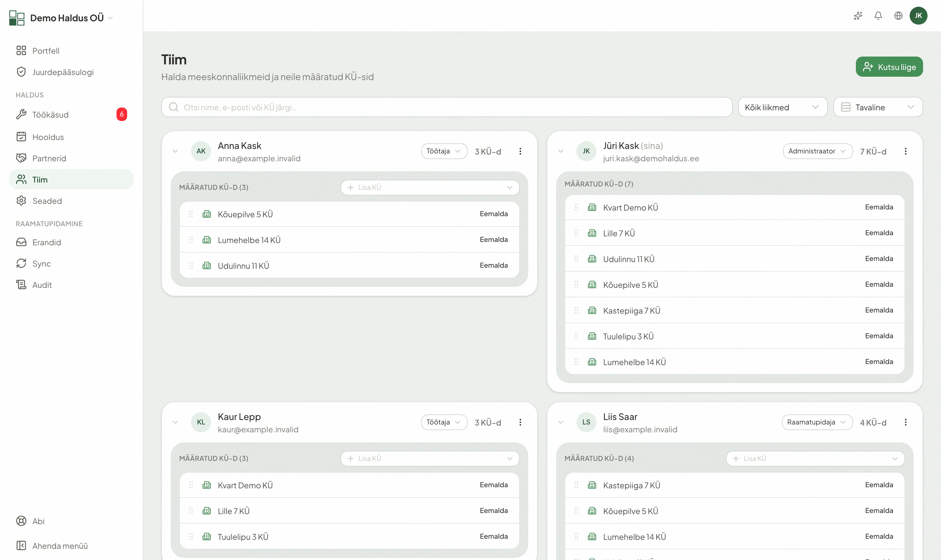Open the notifications bell
The image size is (941, 560).
coord(878,15)
